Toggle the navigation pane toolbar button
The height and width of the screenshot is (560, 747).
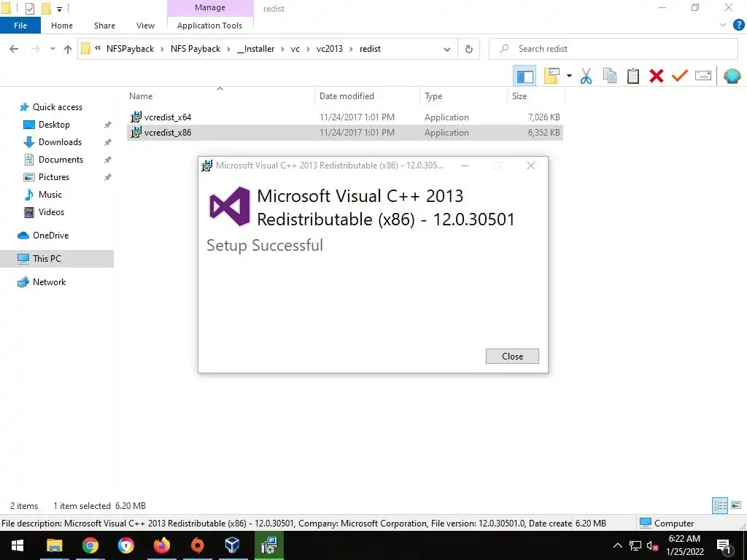point(525,76)
